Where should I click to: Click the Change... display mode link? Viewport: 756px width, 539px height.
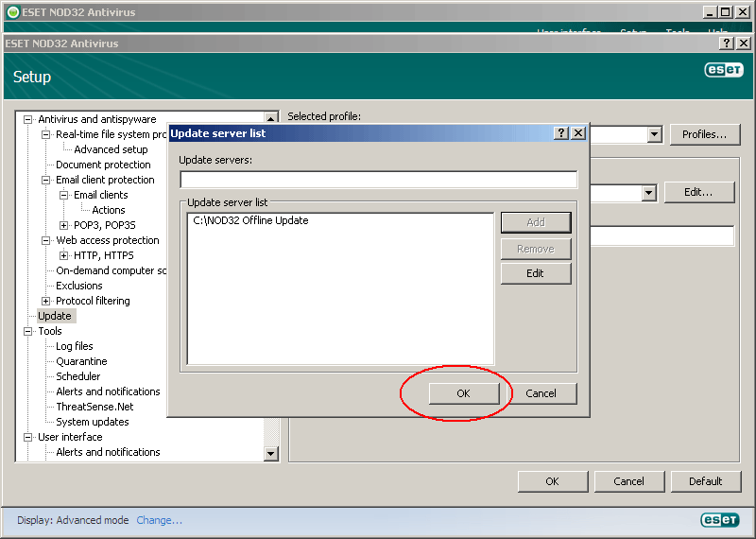[x=159, y=520]
